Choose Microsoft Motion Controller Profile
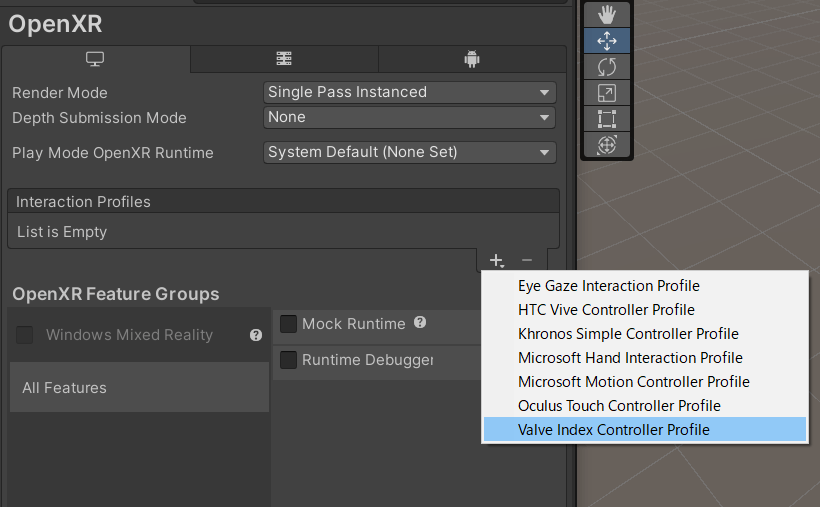820x507 pixels. (x=645, y=382)
